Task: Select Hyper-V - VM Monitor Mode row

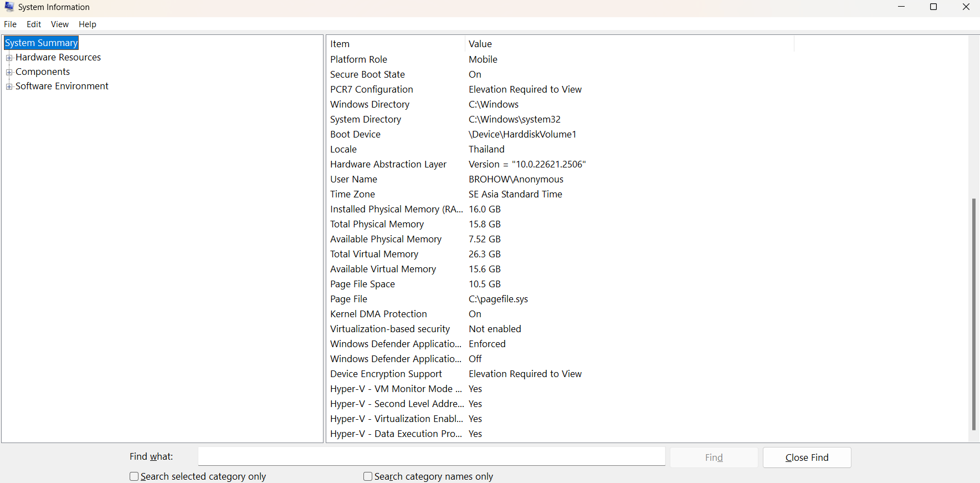Action: [x=560, y=389]
